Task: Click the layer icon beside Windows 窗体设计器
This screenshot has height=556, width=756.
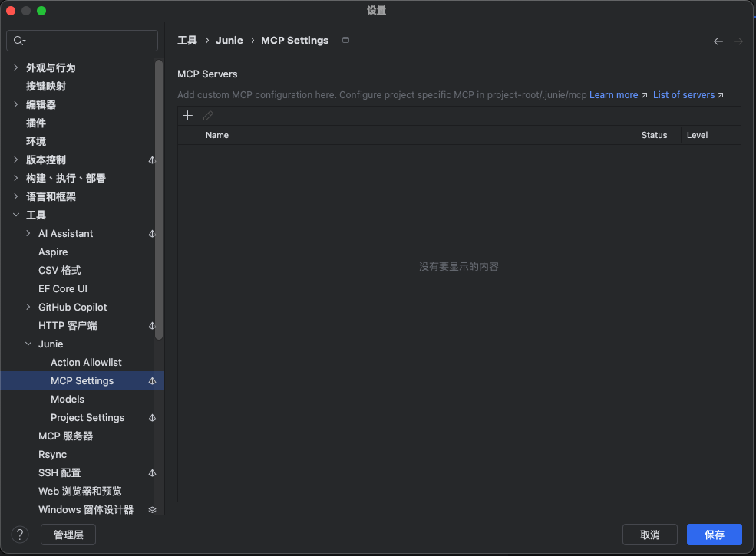Action: pos(152,510)
